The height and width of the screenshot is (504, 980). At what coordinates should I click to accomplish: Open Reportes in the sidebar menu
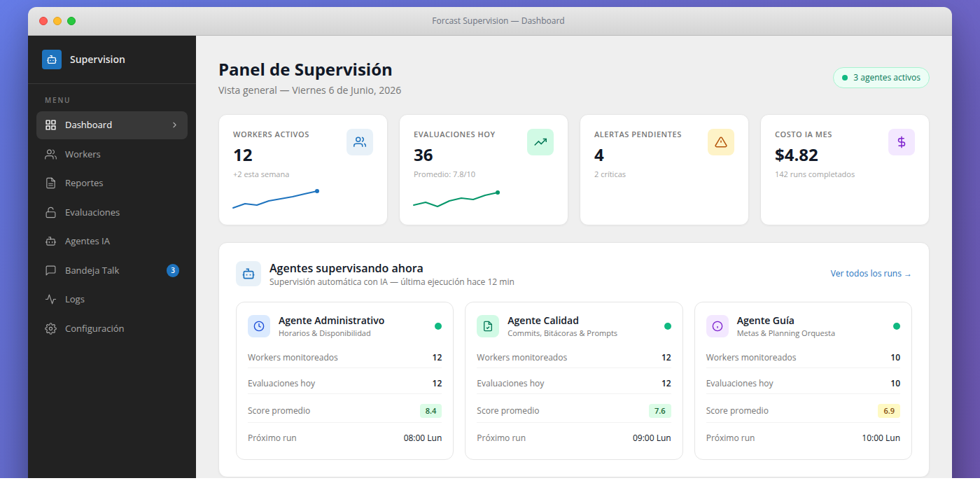tap(112, 183)
